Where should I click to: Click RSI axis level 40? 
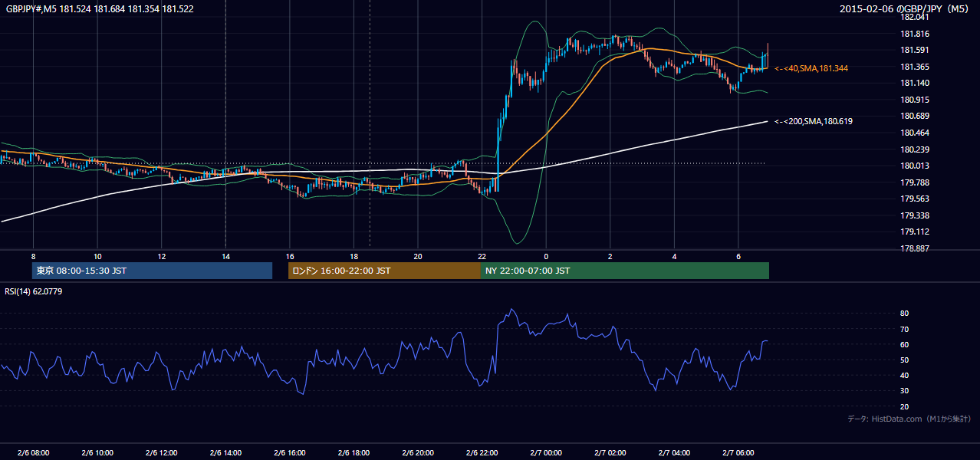[904, 375]
